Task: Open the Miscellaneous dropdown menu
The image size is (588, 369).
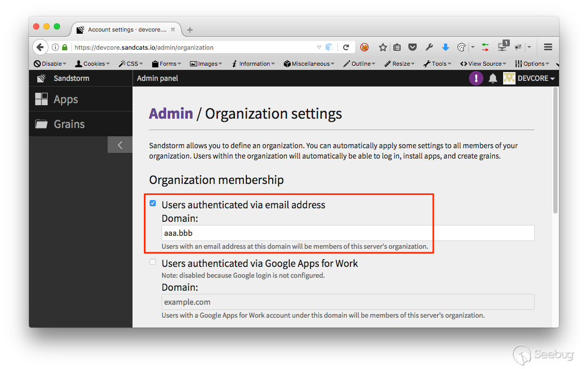Action: [309, 64]
